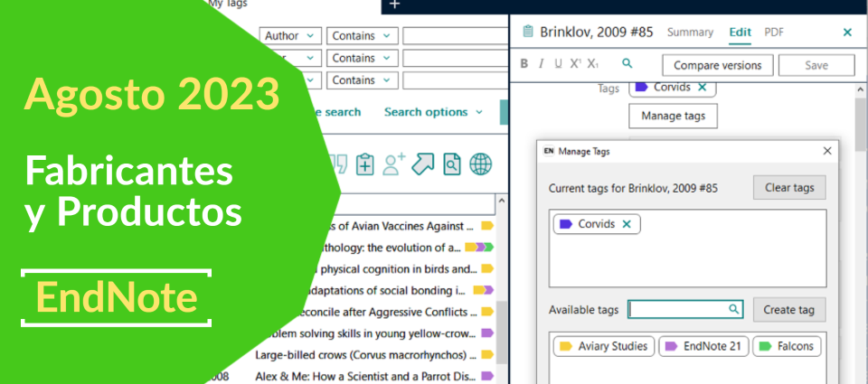Click the New Reference clipboard-plus icon
Viewport: 868px width, 384px height.
(x=364, y=164)
